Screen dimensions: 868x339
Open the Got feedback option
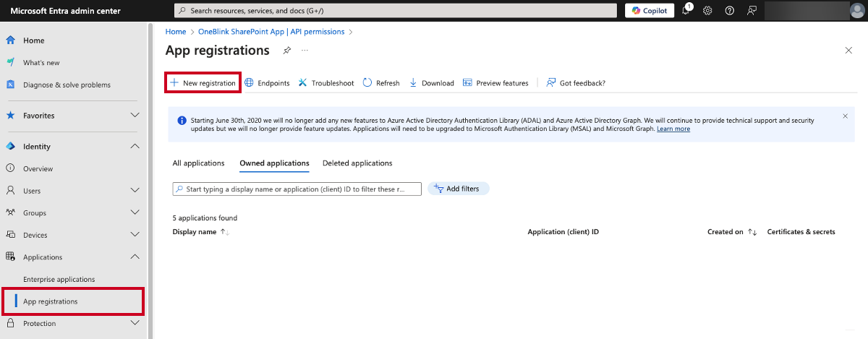(576, 83)
